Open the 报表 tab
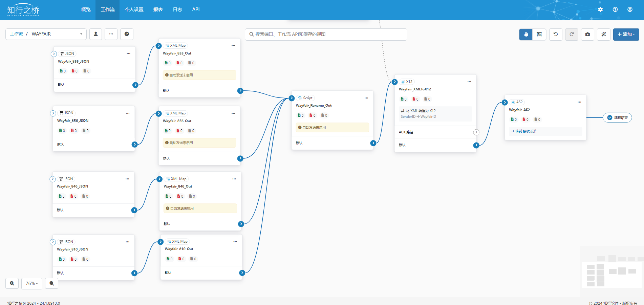The height and width of the screenshot is (305, 644). coord(158,9)
